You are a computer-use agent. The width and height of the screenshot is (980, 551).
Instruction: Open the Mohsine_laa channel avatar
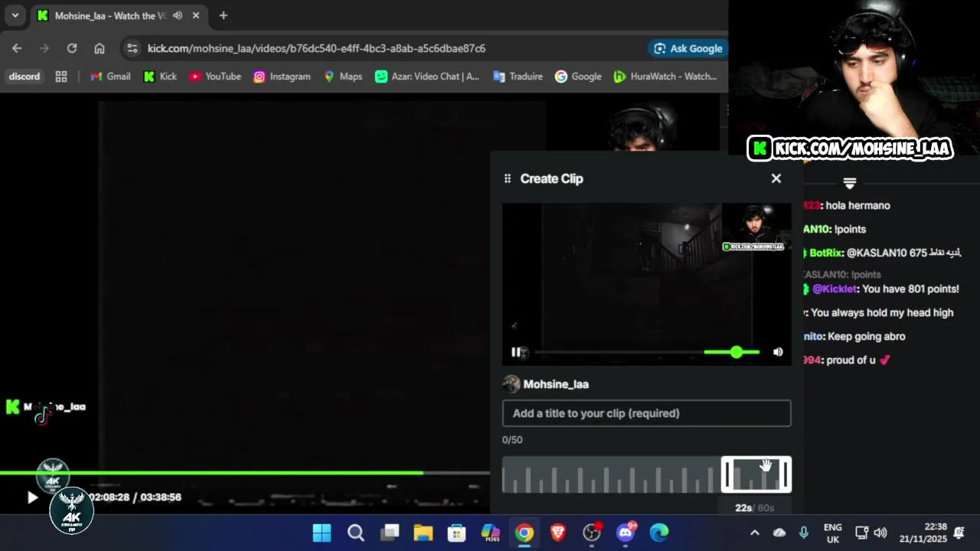pyautogui.click(x=511, y=384)
